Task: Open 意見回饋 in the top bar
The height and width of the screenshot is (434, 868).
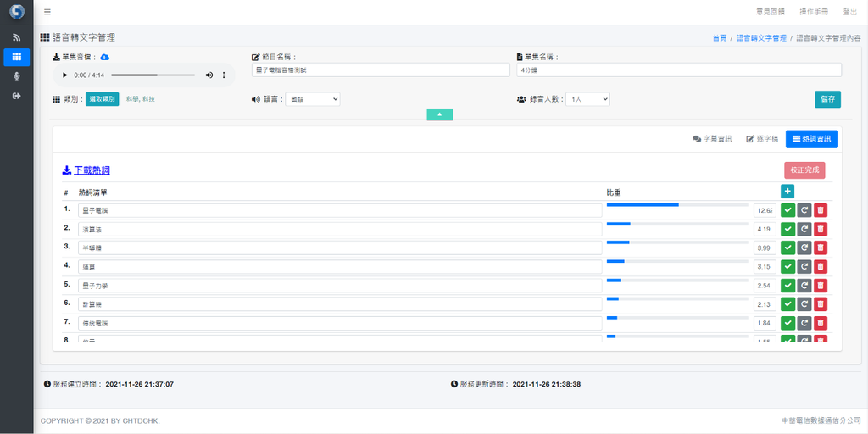Action: click(x=770, y=12)
